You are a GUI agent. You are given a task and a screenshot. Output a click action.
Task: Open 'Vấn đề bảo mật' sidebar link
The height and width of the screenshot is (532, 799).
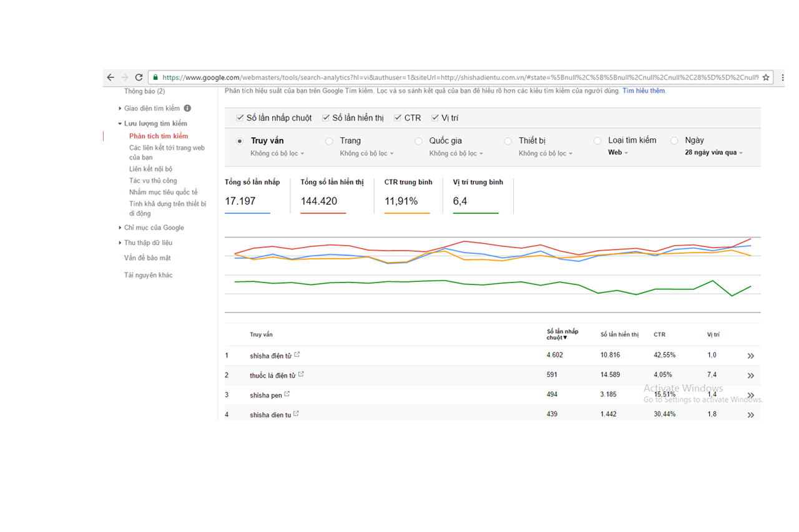[147, 258]
